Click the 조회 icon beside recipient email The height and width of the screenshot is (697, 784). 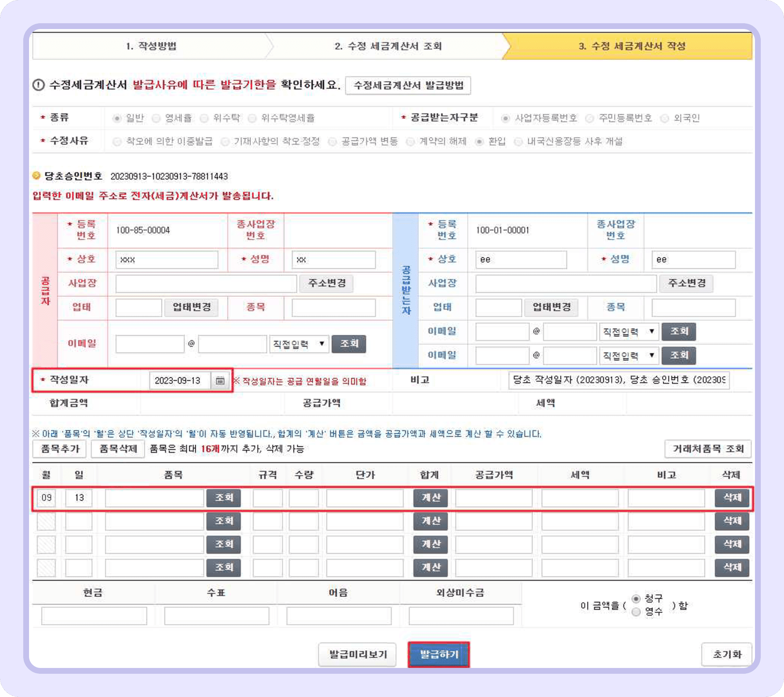coord(679,332)
